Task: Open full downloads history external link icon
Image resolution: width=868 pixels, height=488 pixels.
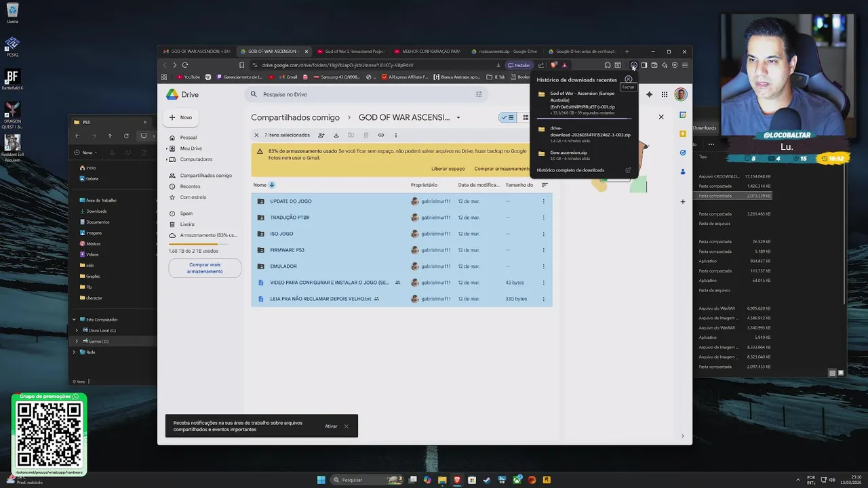Action: pos(628,170)
